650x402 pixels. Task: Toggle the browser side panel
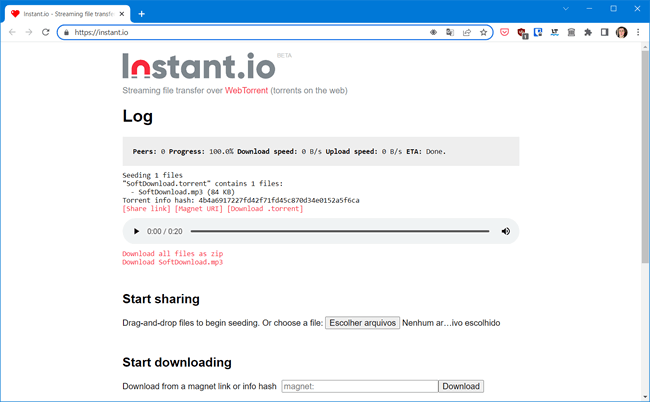click(604, 32)
